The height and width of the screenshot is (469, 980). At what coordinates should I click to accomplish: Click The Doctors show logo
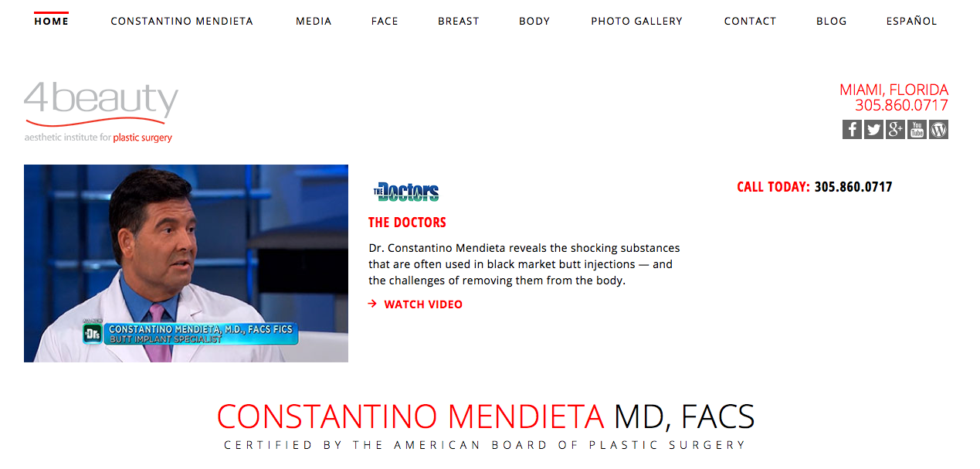(x=406, y=192)
